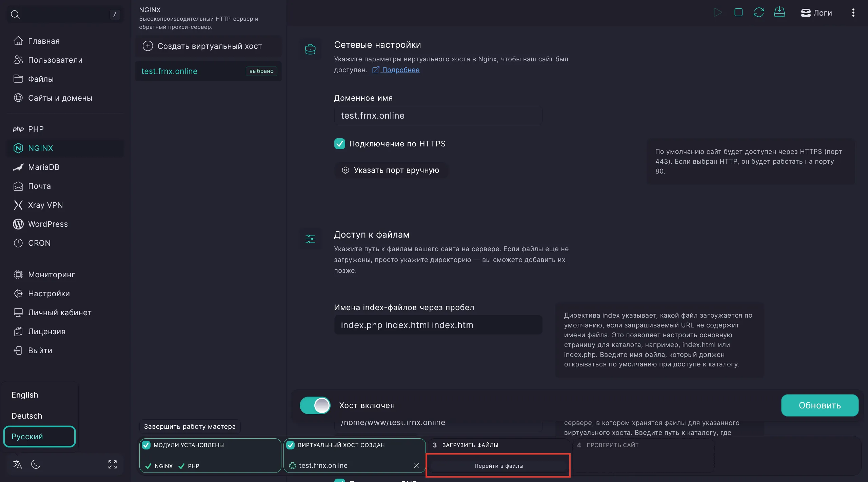Open the Подробнее link

click(x=396, y=70)
